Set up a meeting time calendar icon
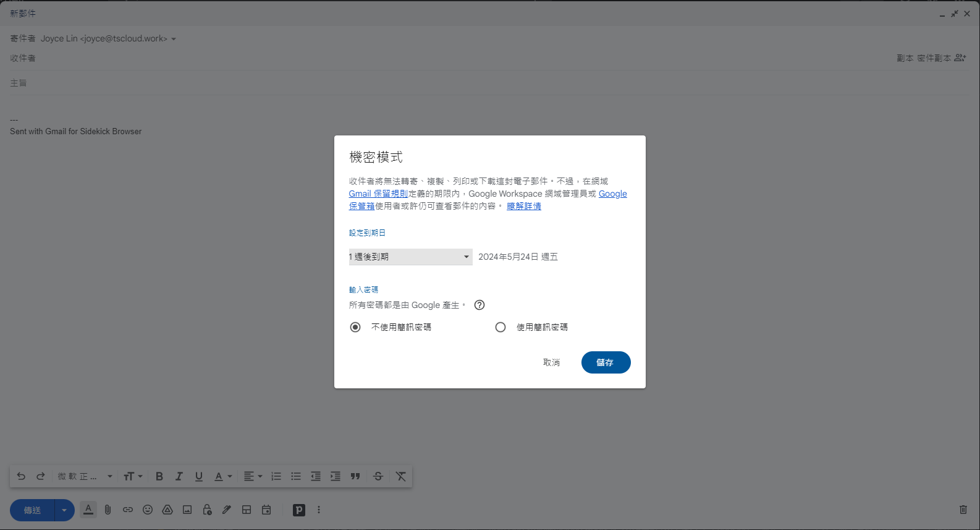This screenshot has width=980, height=530. point(266,510)
